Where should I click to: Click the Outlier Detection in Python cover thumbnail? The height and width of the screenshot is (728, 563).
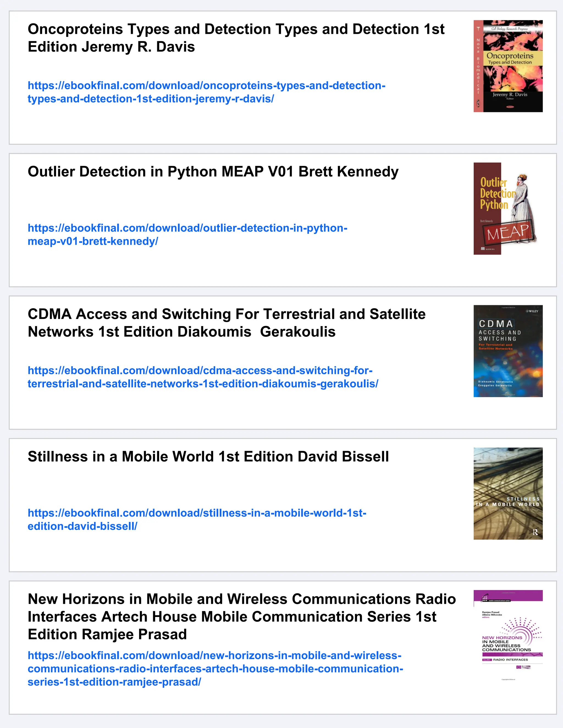click(x=508, y=209)
